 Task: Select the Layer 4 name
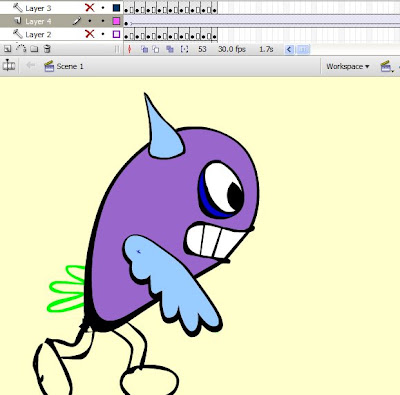point(38,21)
